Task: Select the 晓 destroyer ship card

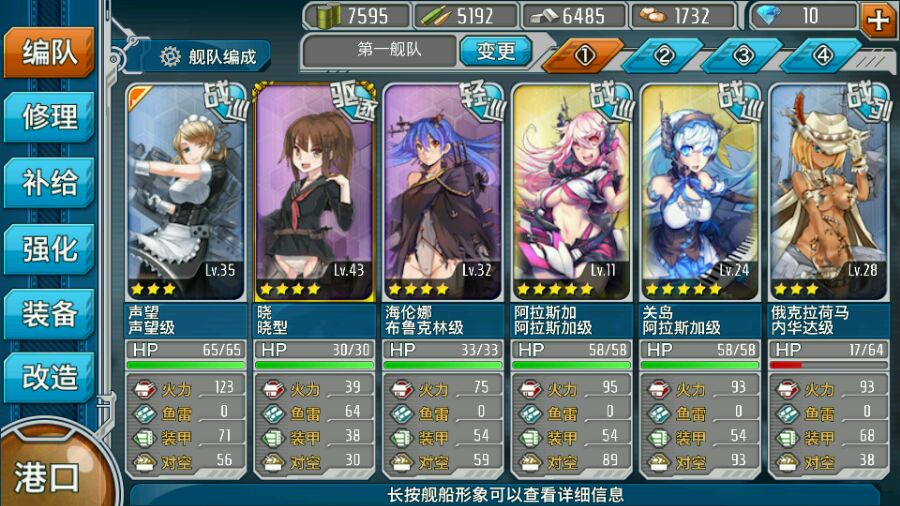Action: (x=314, y=192)
